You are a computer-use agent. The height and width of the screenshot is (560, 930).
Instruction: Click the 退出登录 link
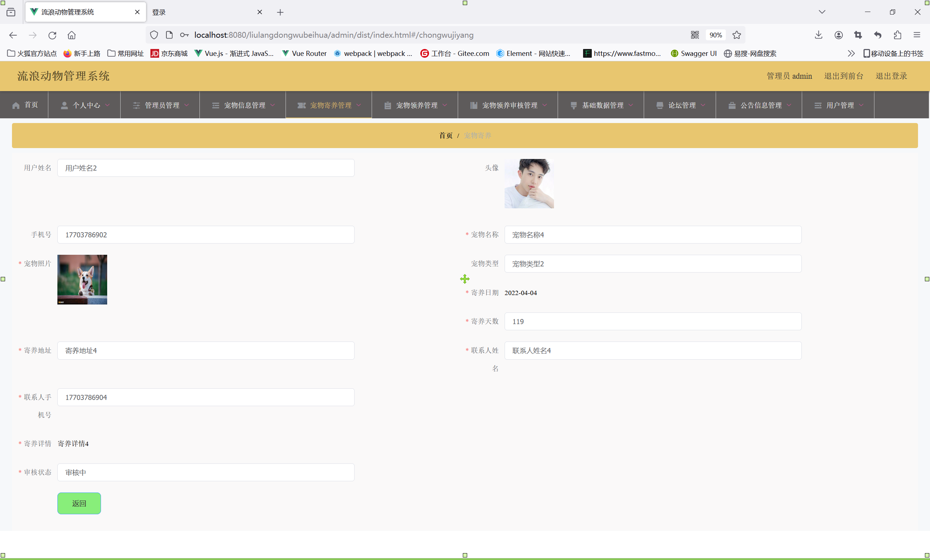tap(891, 76)
